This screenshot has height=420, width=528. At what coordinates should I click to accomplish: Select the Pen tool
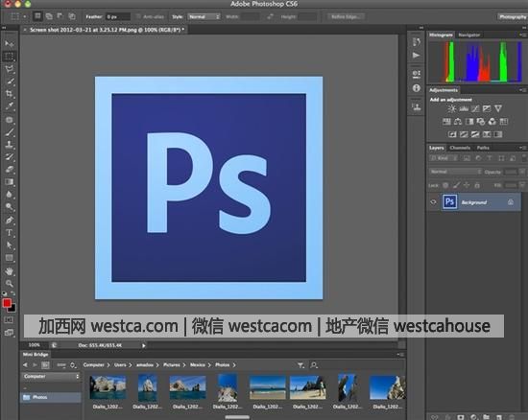pos(9,221)
